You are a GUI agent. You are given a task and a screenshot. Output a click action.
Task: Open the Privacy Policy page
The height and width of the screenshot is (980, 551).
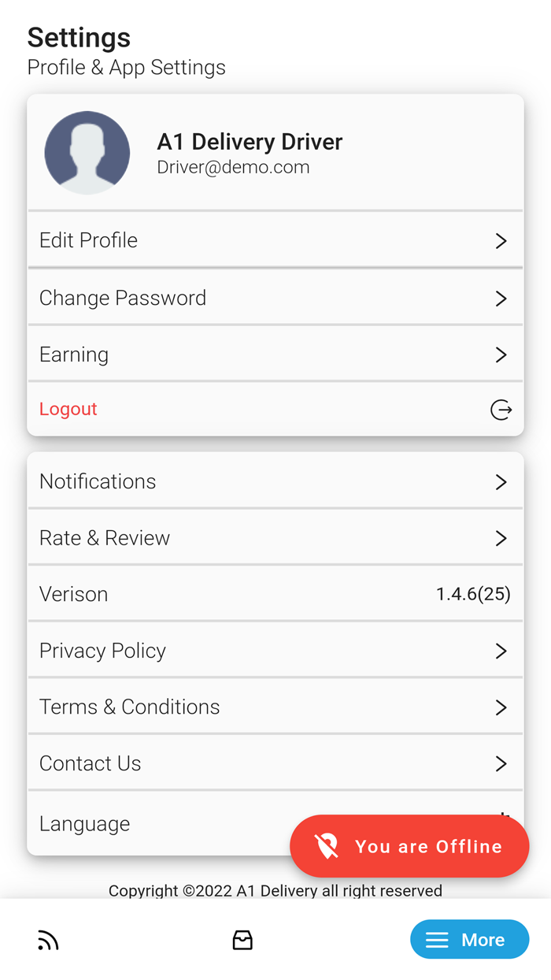point(103,651)
